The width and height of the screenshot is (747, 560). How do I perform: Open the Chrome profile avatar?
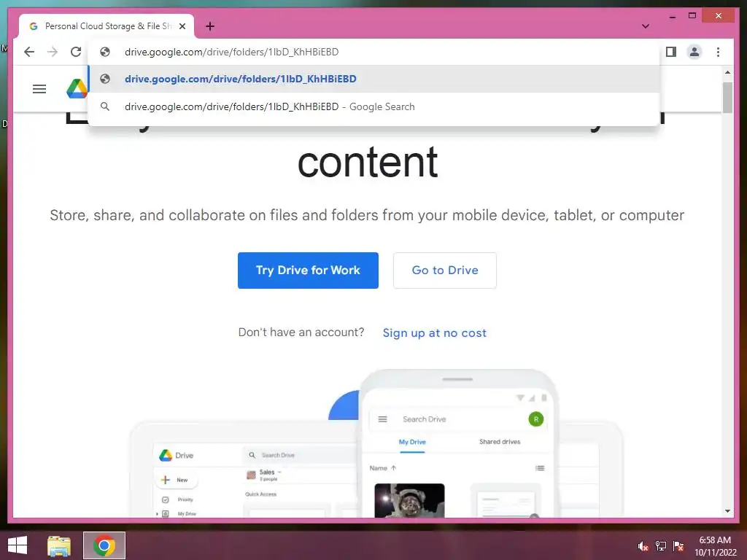(x=694, y=52)
